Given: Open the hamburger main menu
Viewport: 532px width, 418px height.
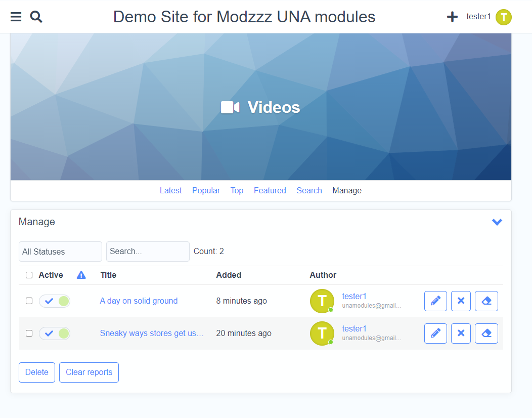Looking at the screenshot, I should tap(16, 17).
